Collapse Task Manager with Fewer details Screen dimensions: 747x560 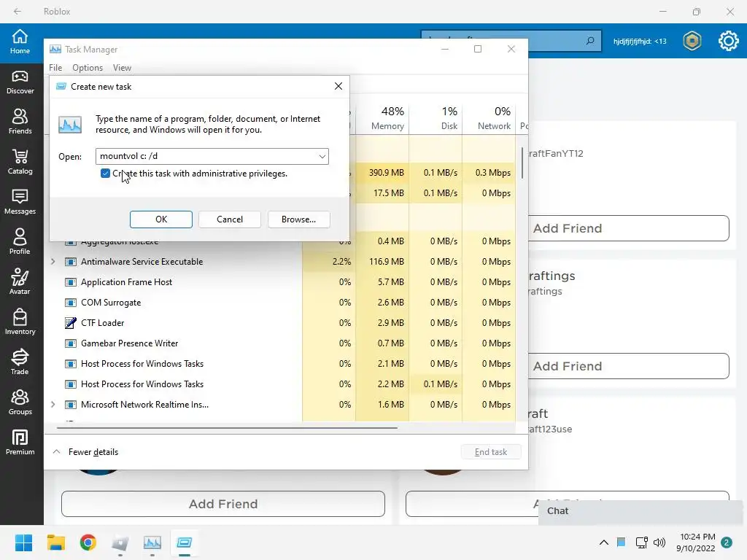coord(85,452)
